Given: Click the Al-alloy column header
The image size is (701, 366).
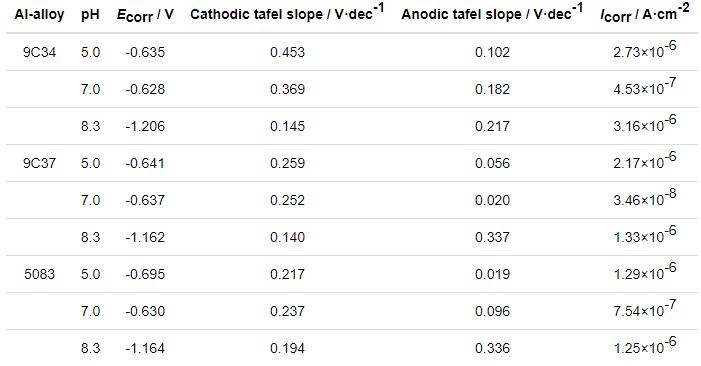Looking at the screenshot, I should pyautogui.click(x=39, y=14).
